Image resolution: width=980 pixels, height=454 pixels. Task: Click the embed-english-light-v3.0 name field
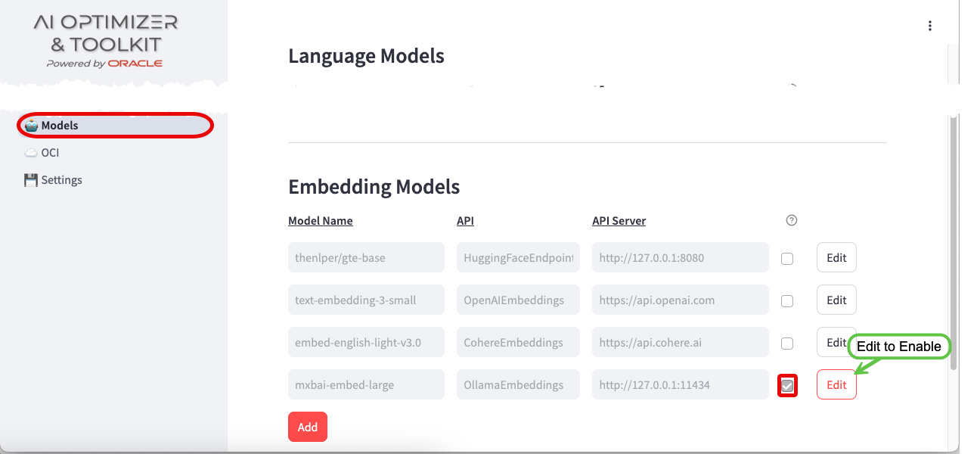coord(366,342)
